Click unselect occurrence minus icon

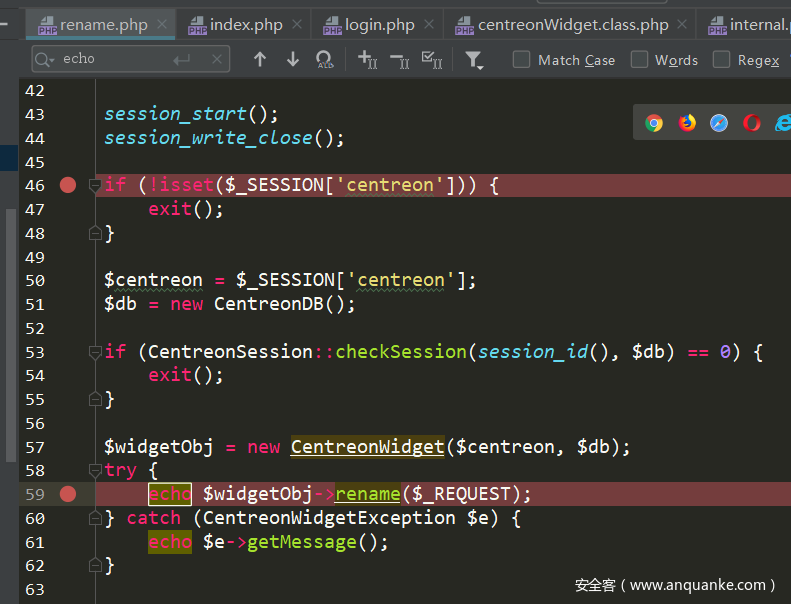tap(399, 60)
